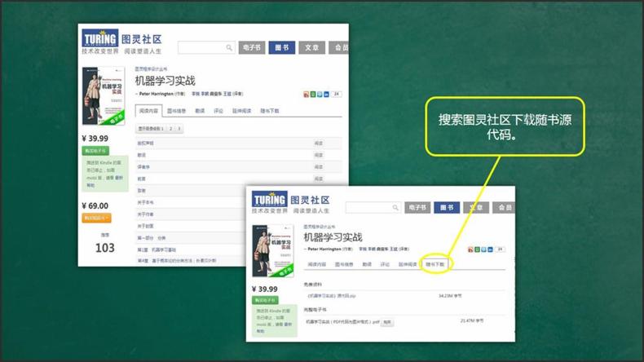Select the 延伸阅读 tab on back page

[241, 111]
